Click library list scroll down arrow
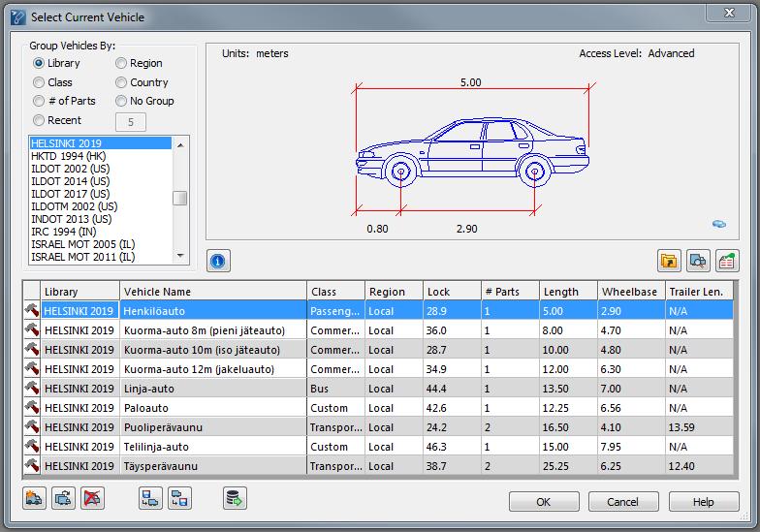This screenshot has height=532, width=760. pos(180,256)
